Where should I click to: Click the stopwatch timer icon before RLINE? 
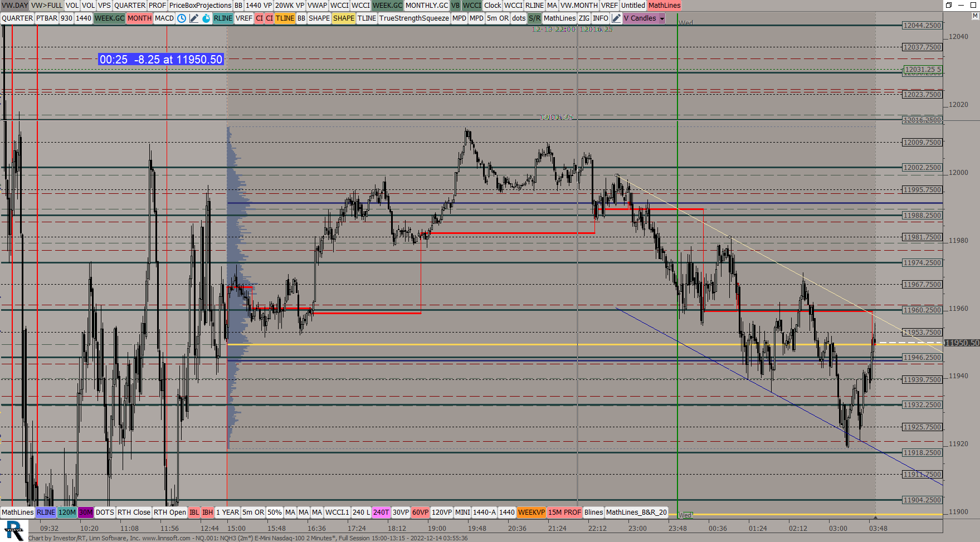pyautogui.click(x=206, y=18)
